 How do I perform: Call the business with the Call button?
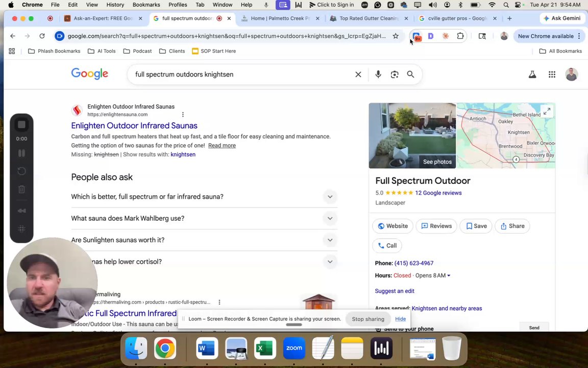coord(387,245)
